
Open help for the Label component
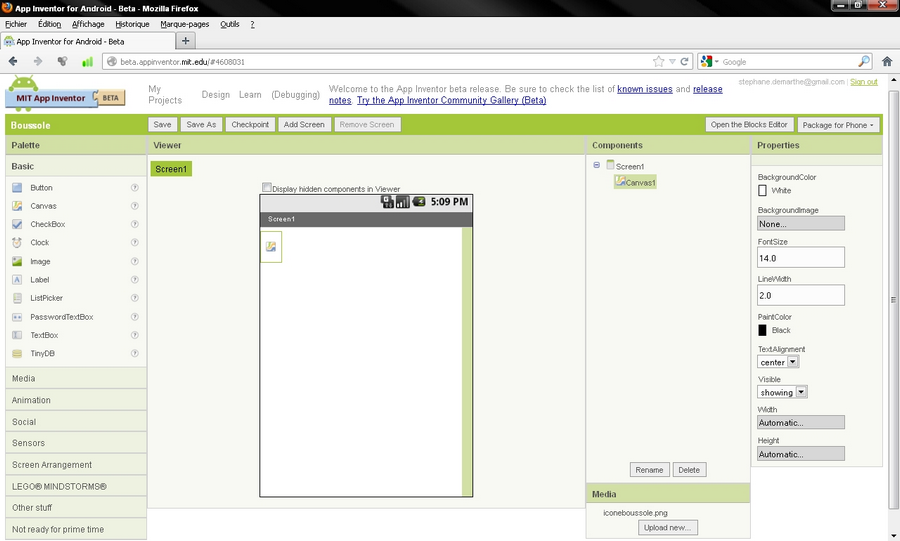click(135, 280)
